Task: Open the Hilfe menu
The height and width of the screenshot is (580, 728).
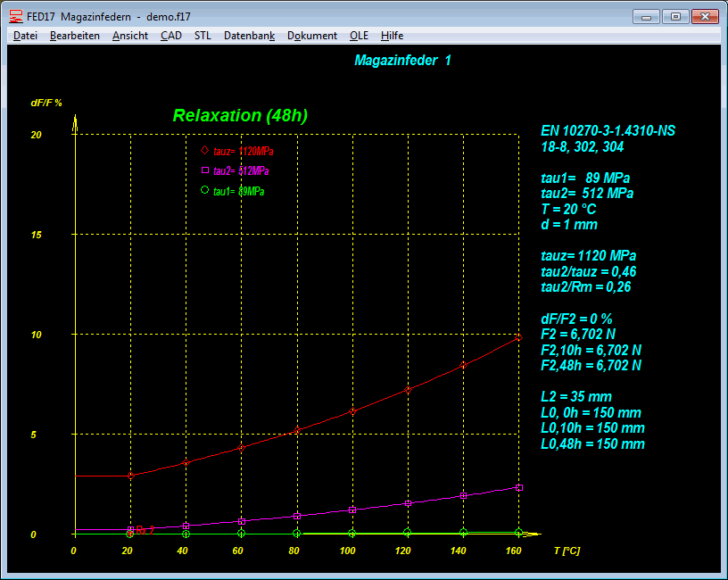Action: pos(392,36)
